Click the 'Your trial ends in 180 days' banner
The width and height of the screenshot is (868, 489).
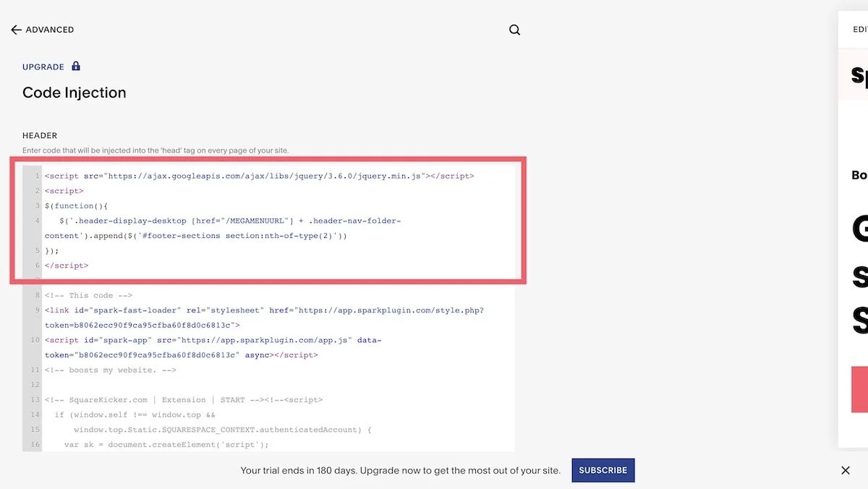click(400, 469)
